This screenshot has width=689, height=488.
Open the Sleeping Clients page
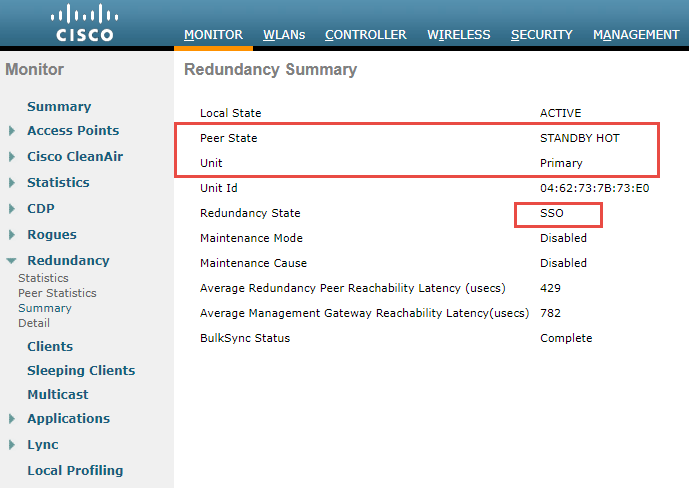[x=81, y=371]
